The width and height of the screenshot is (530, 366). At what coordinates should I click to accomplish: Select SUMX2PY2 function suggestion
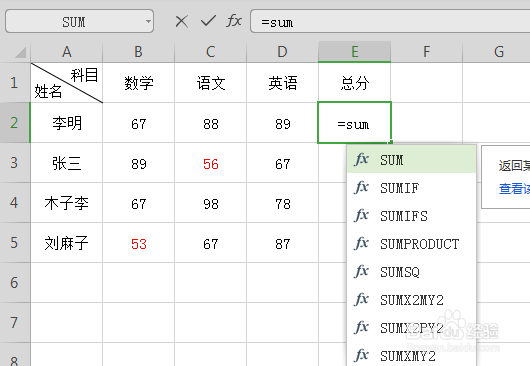(x=411, y=328)
